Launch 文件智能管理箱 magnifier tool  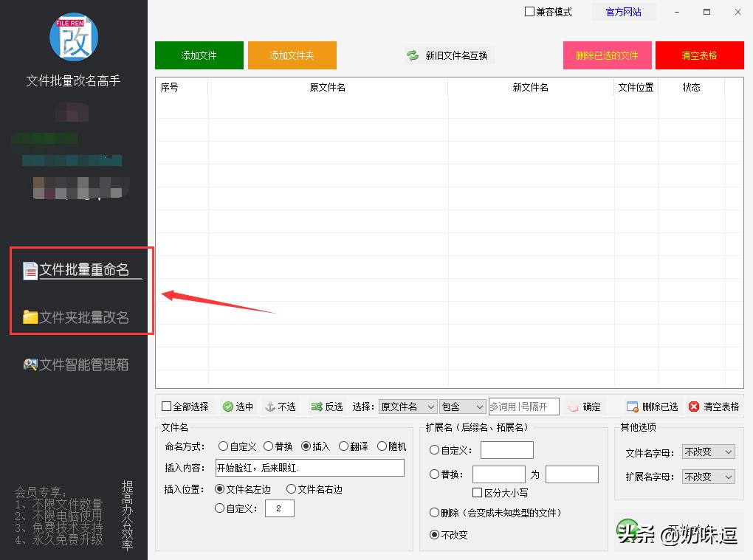pos(30,364)
